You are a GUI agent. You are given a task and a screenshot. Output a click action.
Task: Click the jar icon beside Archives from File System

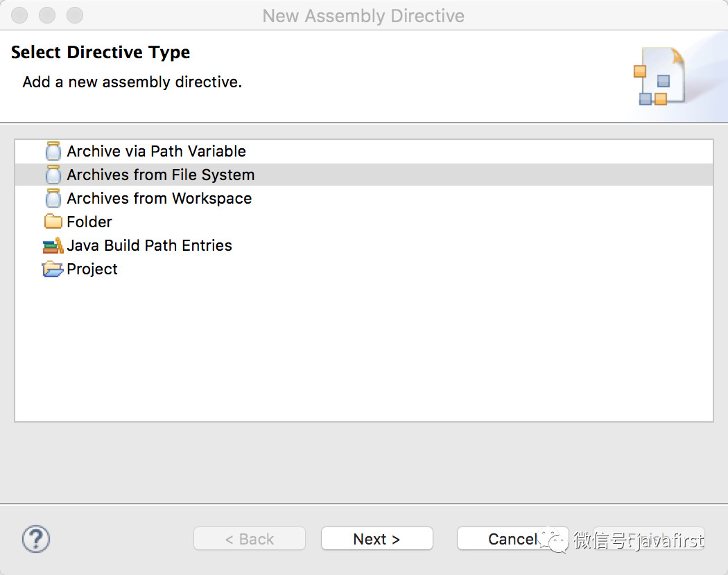tap(53, 175)
